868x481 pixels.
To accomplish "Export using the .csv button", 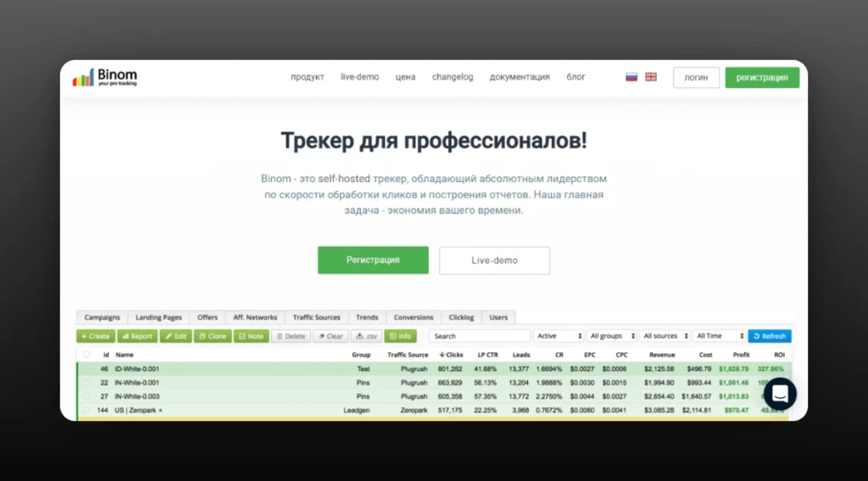I will 366,336.
